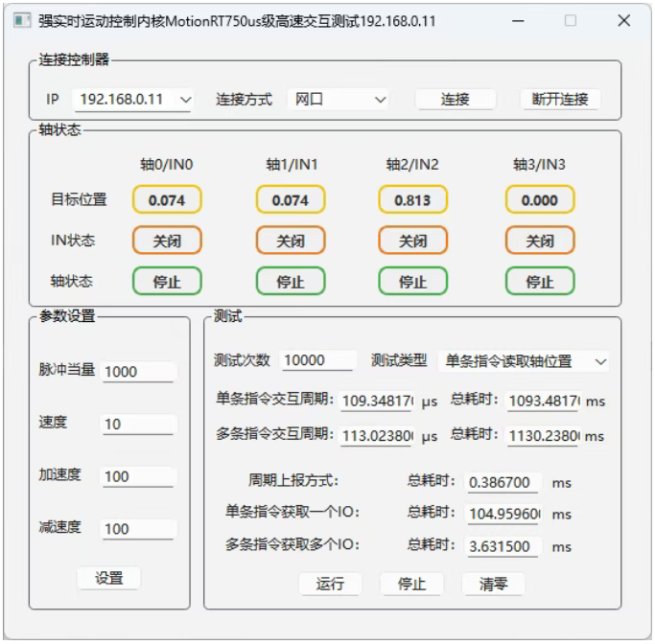Click 多条指令交互周期 value field
Viewport: 655px width, 644px height.
(x=377, y=436)
